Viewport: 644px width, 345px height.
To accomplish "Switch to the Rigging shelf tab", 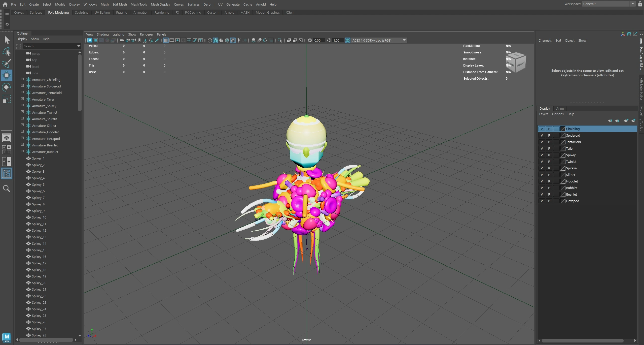I will point(121,12).
